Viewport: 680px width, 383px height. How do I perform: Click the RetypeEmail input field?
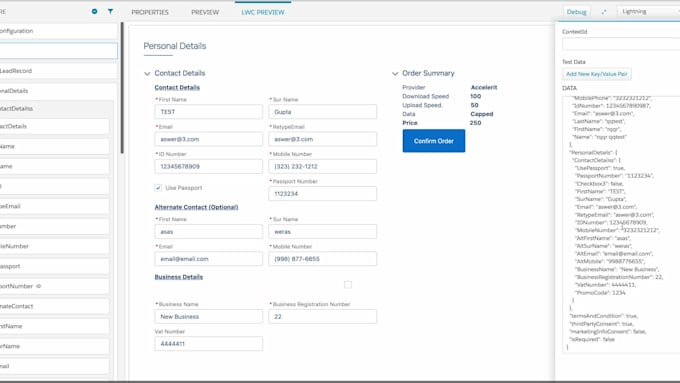pos(322,139)
